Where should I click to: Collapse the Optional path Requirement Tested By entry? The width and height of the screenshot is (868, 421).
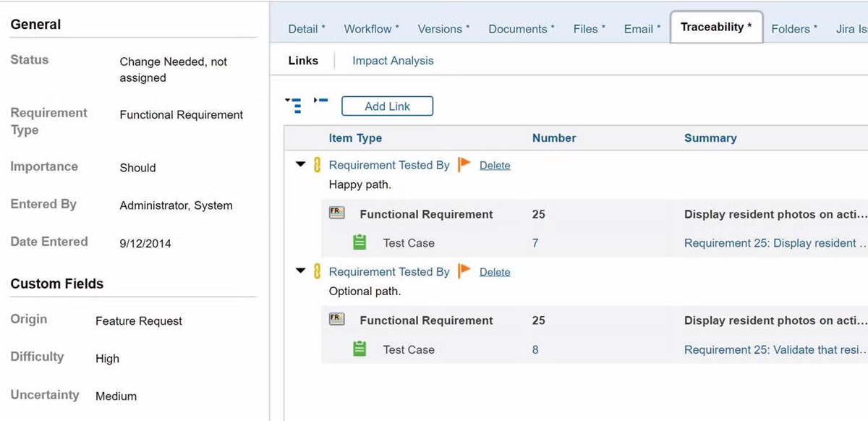click(301, 271)
